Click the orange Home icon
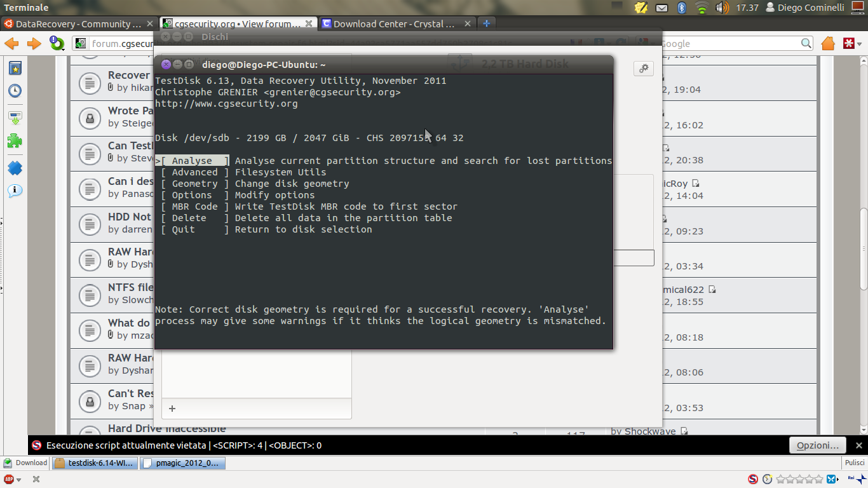The height and width of the screenshot is (488, 868). pos(827,44)
